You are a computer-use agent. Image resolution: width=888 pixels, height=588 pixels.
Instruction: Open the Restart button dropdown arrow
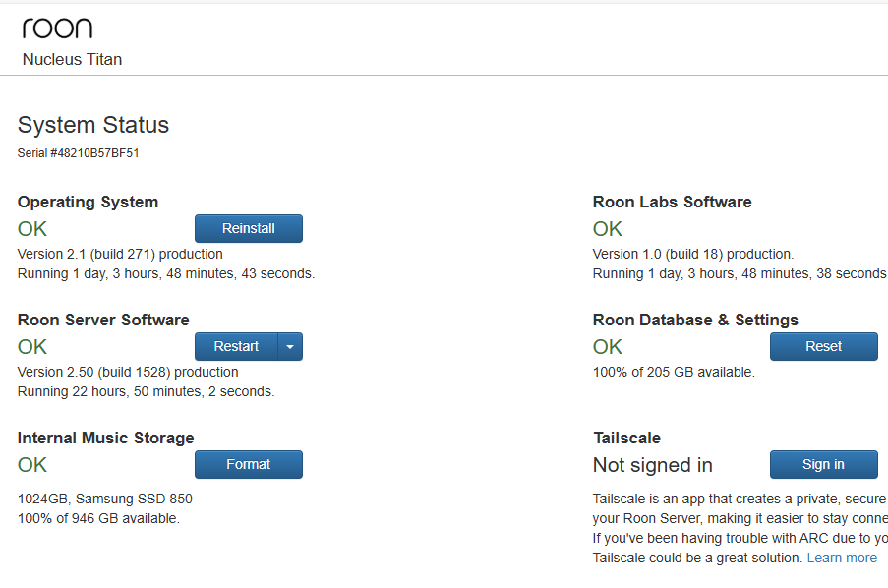coord(290,346)
